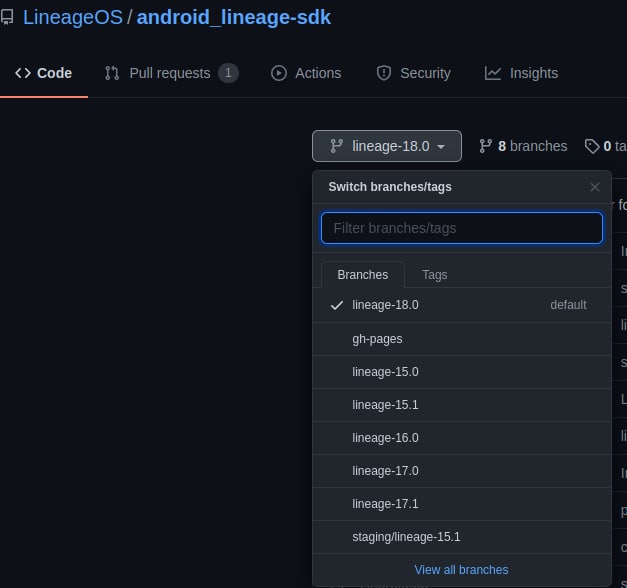Image resolution: width=627 pixels, height=588 pixels.
Task: Open the Insights tab
Action: coord(521,73)
